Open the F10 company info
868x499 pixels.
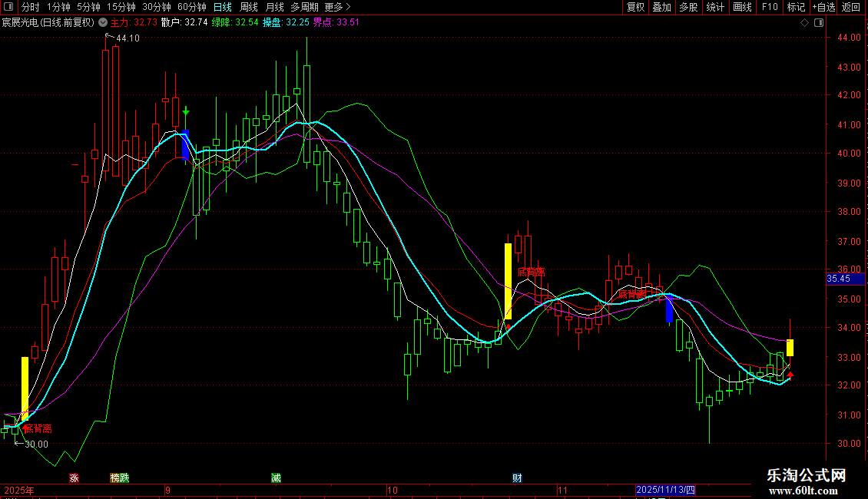(770, 7)
